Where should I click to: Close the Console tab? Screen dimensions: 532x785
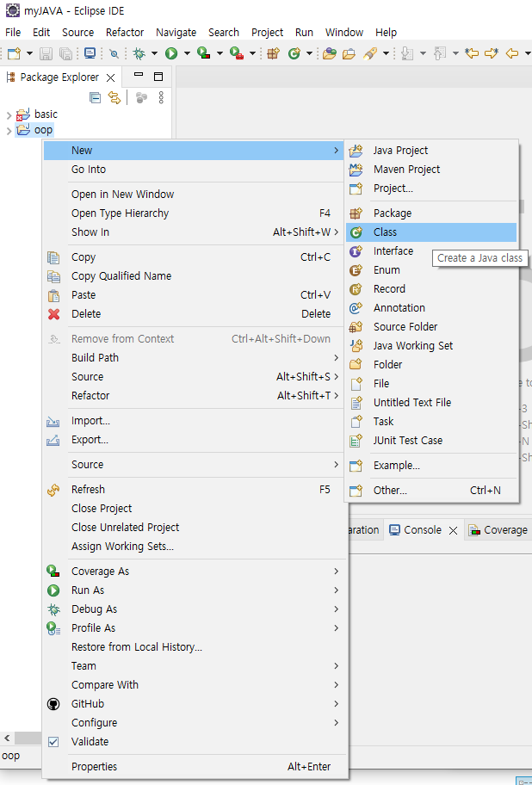click(x=453, y=531)
